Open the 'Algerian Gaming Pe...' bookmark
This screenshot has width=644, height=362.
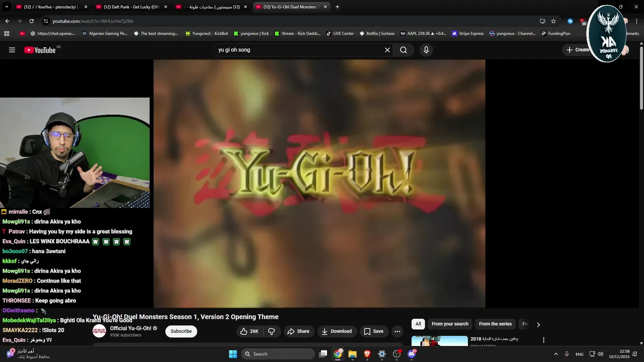(104, 34)
